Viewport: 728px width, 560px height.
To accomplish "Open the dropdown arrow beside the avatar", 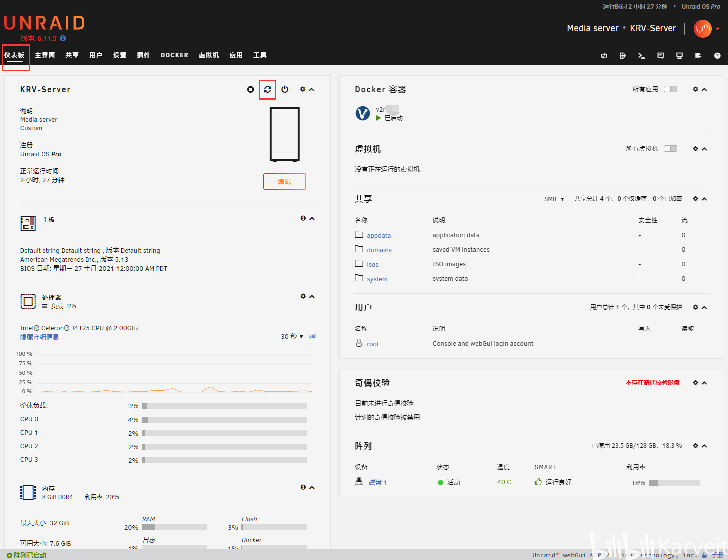I will coord(718,29).
